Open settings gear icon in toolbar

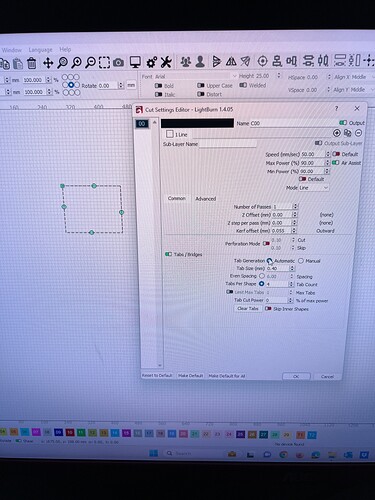pos(152,62)
